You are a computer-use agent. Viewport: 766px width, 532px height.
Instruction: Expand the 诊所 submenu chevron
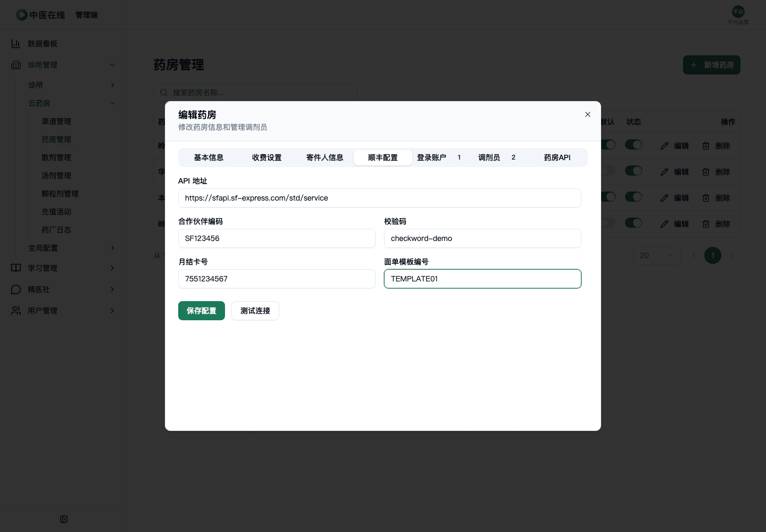coord(112,85)
